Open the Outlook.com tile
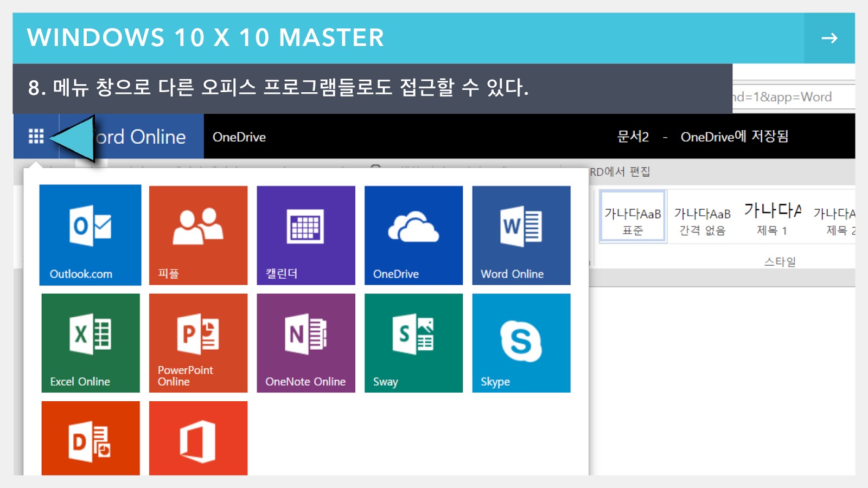868x488 pixels. pyautogui.click(x=90, y=235)
